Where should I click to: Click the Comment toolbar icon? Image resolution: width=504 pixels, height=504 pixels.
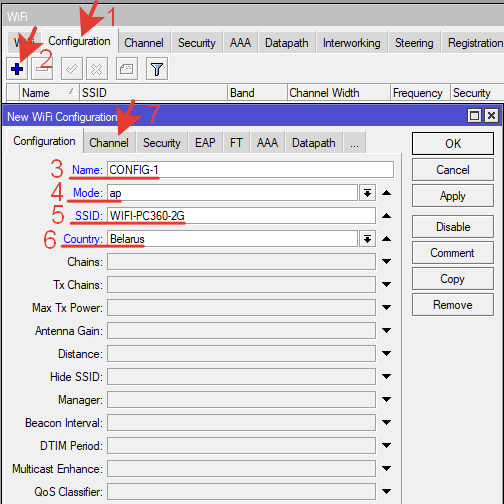coord(127,69)
